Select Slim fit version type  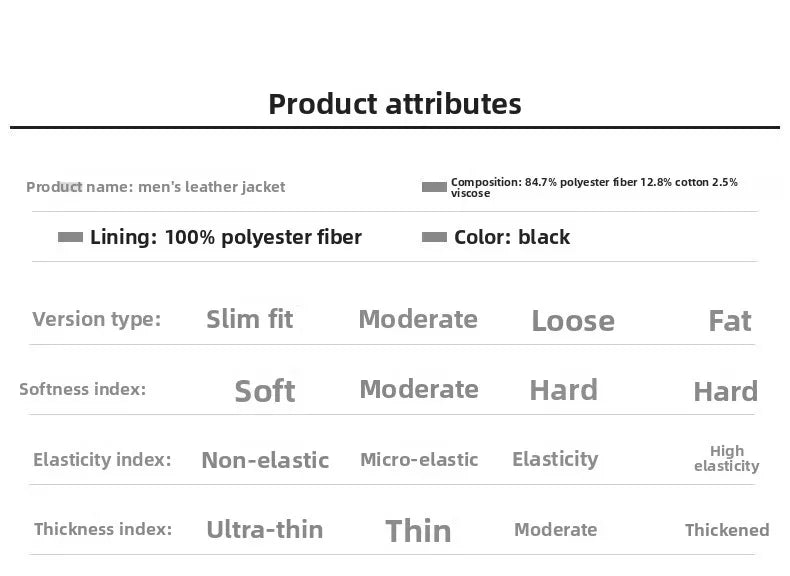point(250,319)
